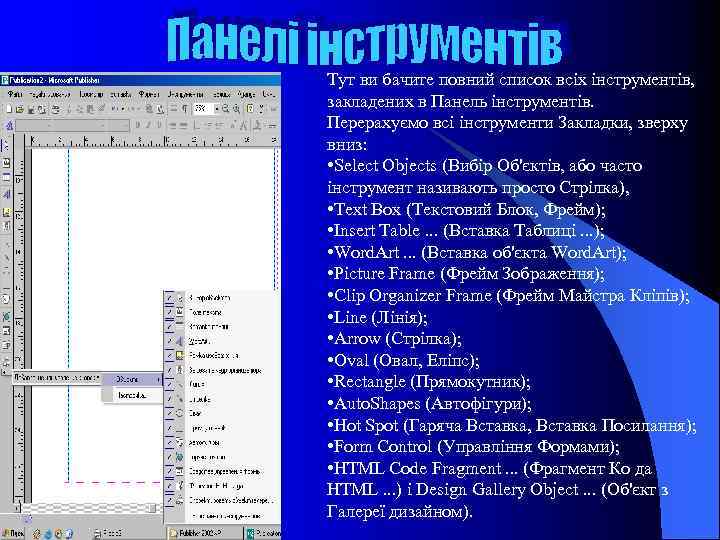
Task: Switch to Publication taskbar button
Action: (262, 533)
